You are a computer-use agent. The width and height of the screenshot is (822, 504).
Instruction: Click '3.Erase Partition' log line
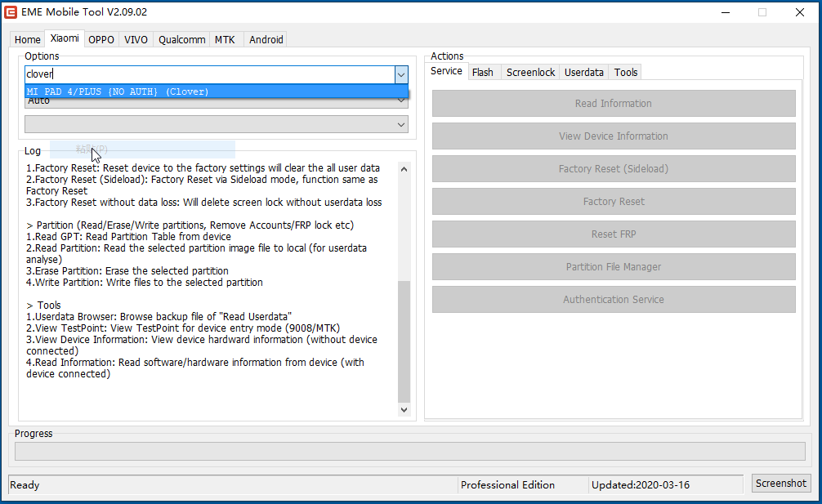pyautogui.click(x=127, y=271)
